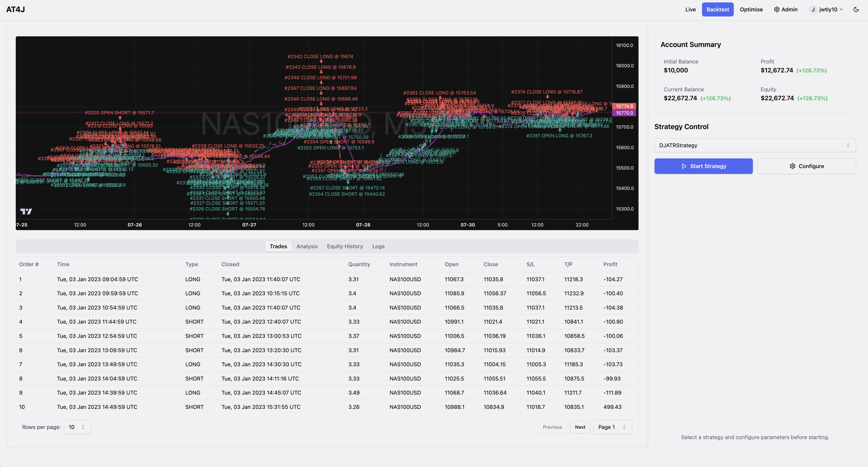The height and width of the screenshot is (467, 868).
Task: Switch to the Equity History tab
Action: pos(345,246)
